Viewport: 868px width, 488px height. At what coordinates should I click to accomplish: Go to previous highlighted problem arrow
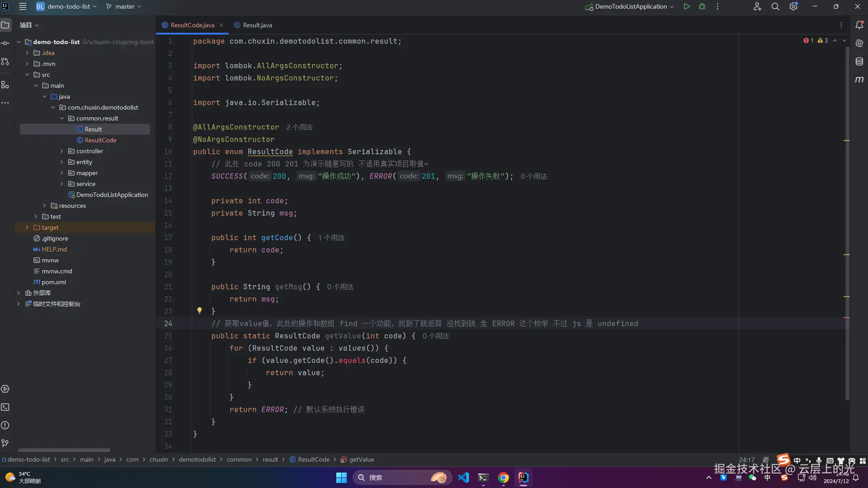pos(835,40)
